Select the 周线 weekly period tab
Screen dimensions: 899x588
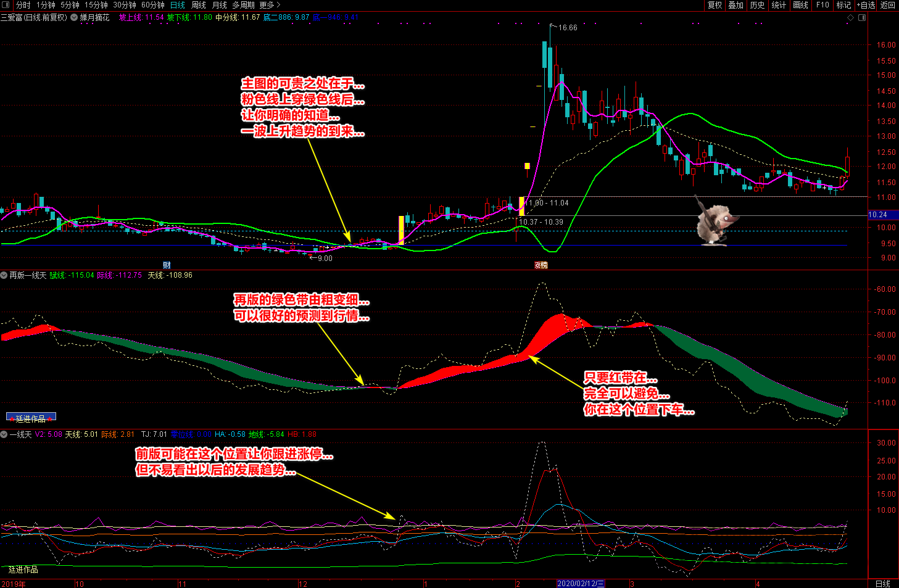(x=199, y=5)
